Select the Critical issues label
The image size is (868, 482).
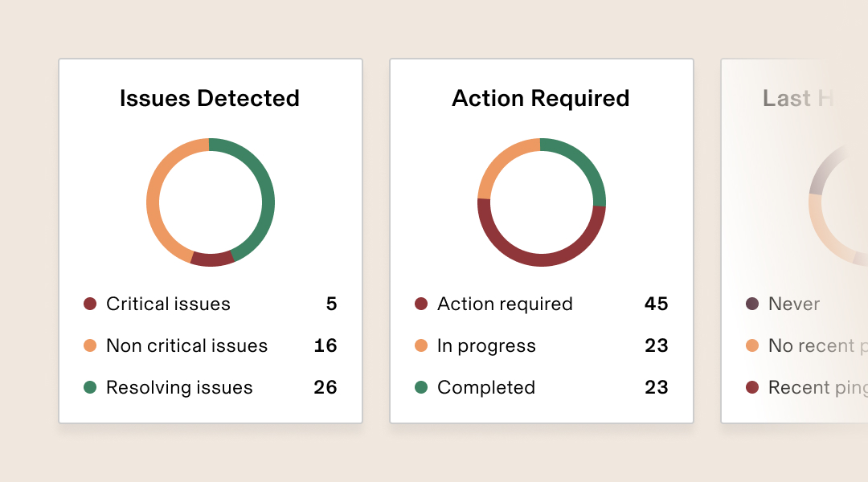tap(168, 304)
